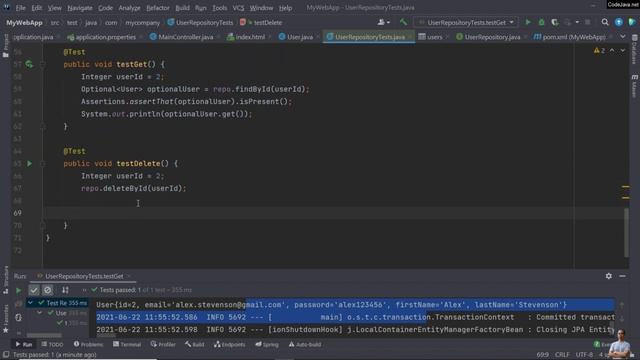640x360 pixels.
Task: Run with coverage shield icon
Action: point(555,22)
